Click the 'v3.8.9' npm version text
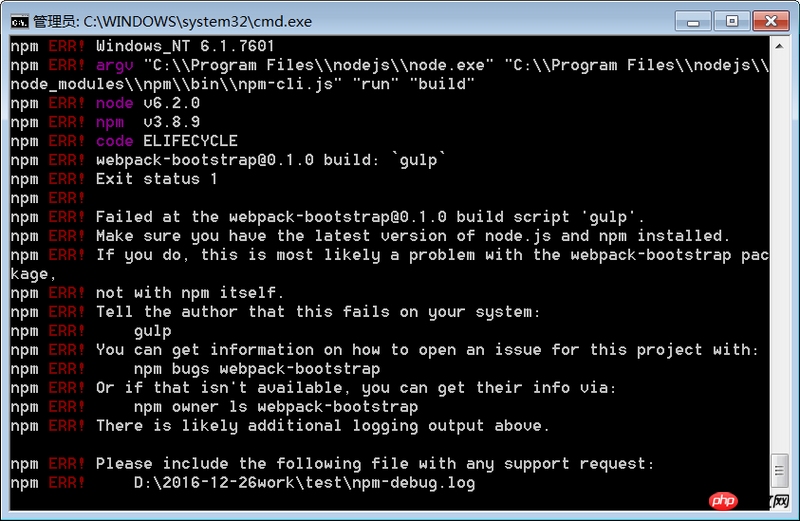Viewport: 800px width, 521px height. pos(171,122)
